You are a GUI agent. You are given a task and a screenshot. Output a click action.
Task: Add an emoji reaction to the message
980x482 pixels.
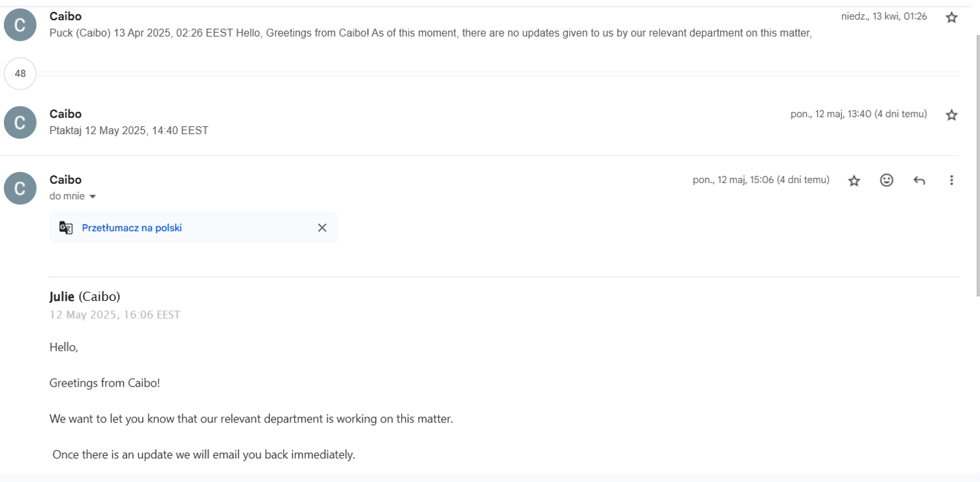point(887,180)
